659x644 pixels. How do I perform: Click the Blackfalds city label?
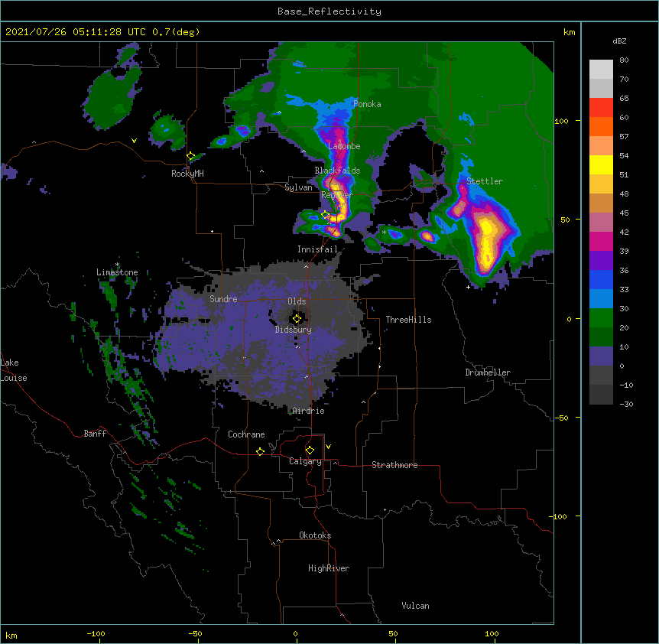tap(337, 171)
